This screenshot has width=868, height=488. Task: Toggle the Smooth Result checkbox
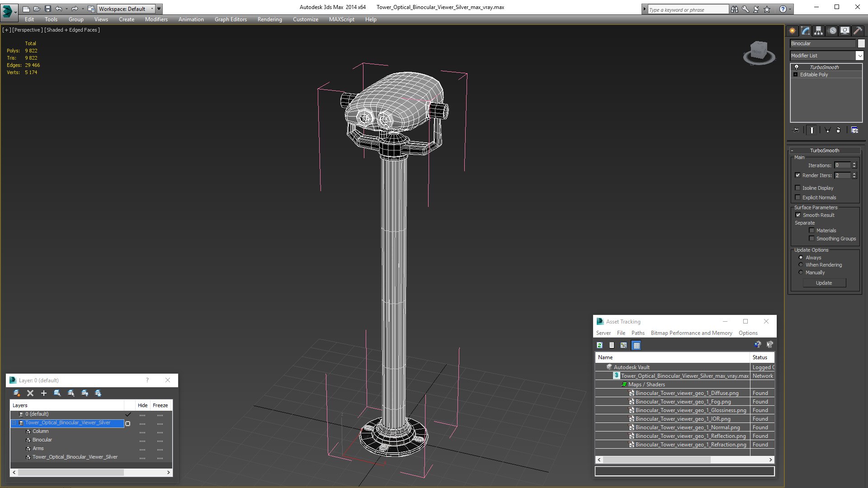point(798,215)
